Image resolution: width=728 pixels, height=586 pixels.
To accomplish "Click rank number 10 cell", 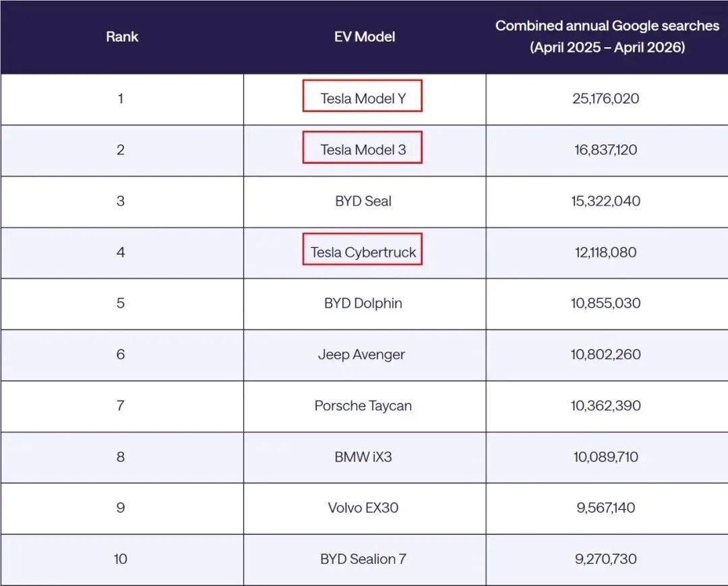I will tap(120, 558).
